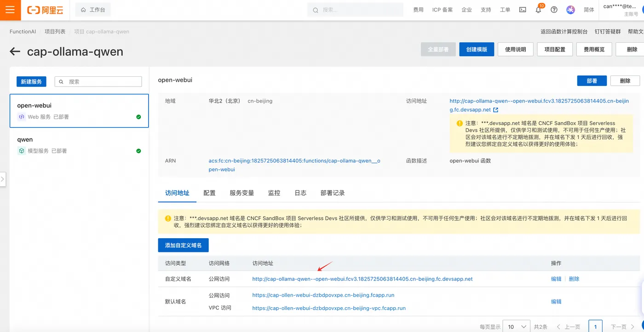Open the 支持 menu
The height and width of the screenshot is (332, 644).
coord(486,10)
